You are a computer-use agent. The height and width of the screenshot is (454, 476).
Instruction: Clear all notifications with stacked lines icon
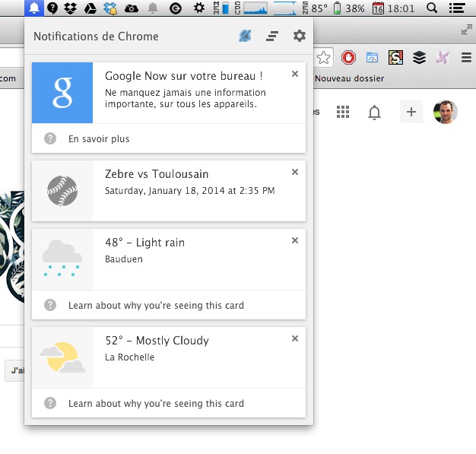pos(271,36)
